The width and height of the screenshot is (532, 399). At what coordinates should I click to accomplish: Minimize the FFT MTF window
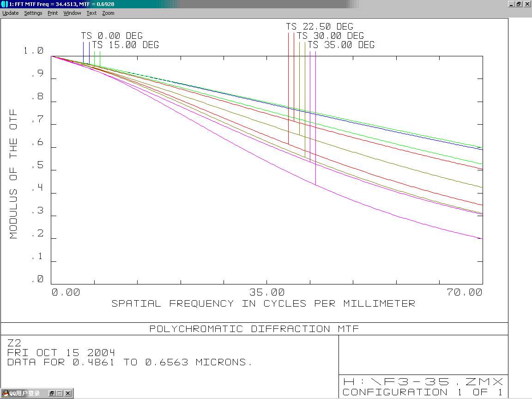pyautogui.click(x=512, y=4)
